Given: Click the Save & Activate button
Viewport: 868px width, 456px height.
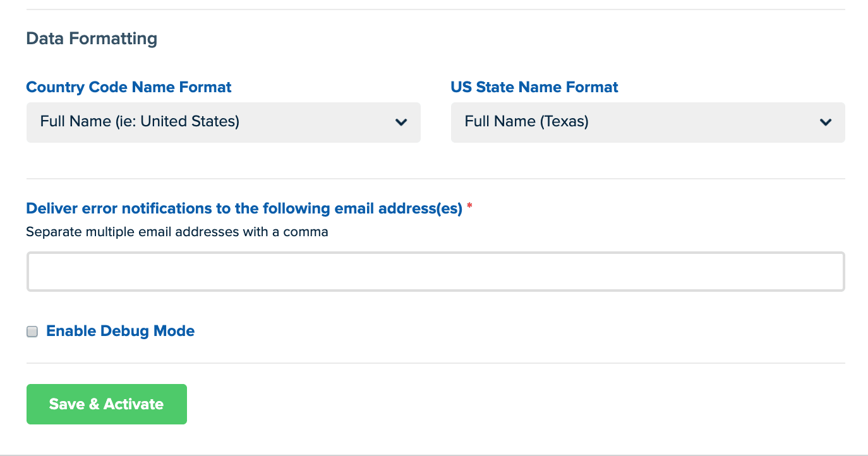Looking at the screenshot, I should click(107, 404).
